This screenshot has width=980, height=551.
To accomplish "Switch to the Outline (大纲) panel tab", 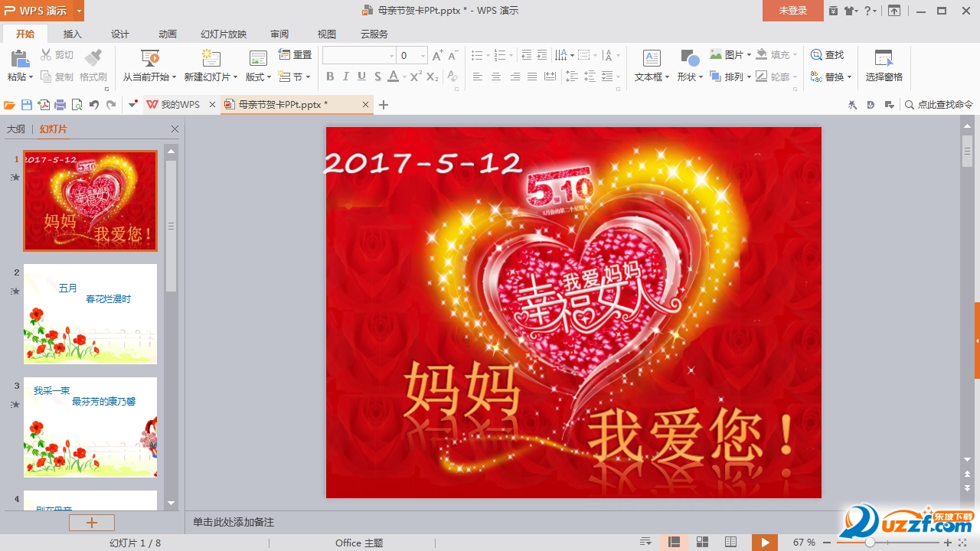I will pos(16,129).
